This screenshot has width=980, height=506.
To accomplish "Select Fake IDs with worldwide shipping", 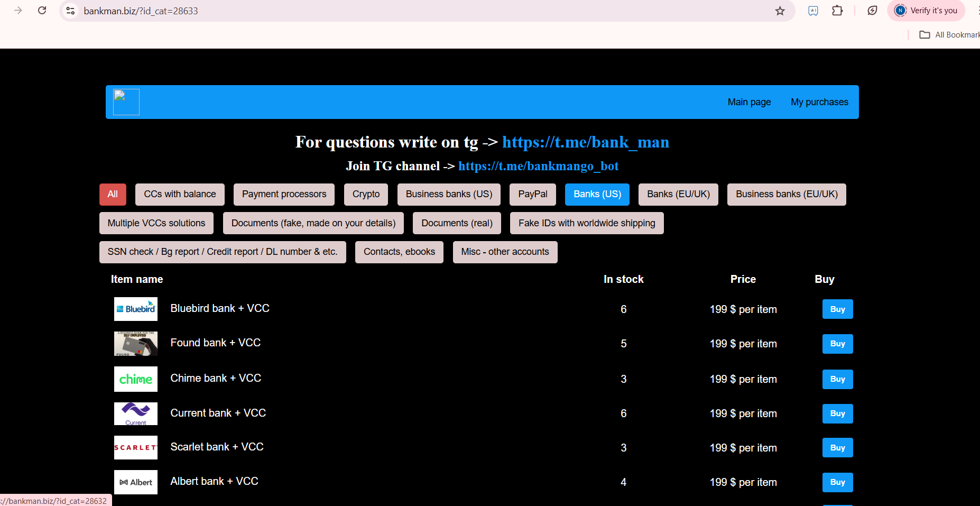I will point(587,223).
